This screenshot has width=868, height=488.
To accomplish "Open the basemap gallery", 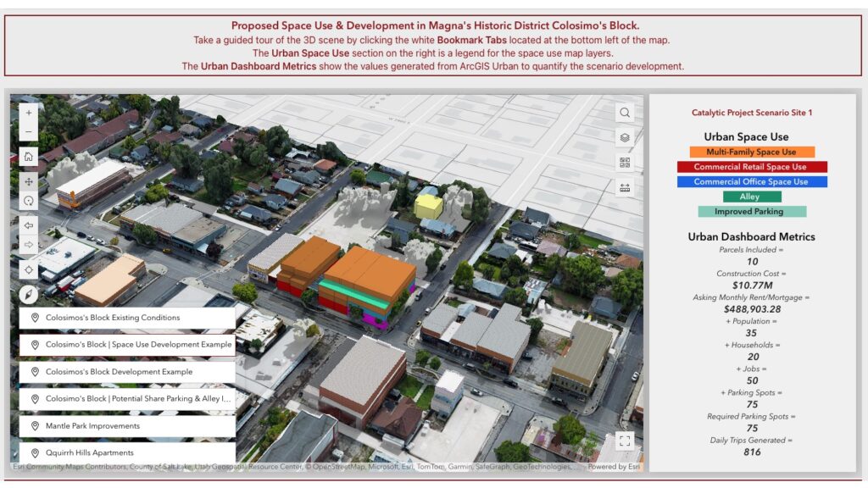I will click(625, 162).
